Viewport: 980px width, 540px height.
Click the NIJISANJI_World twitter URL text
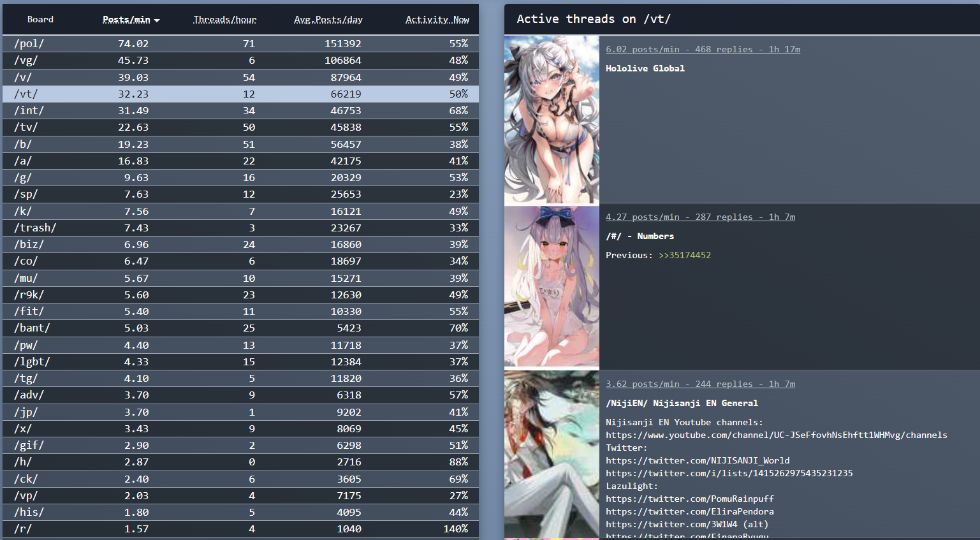pos(698,460)
